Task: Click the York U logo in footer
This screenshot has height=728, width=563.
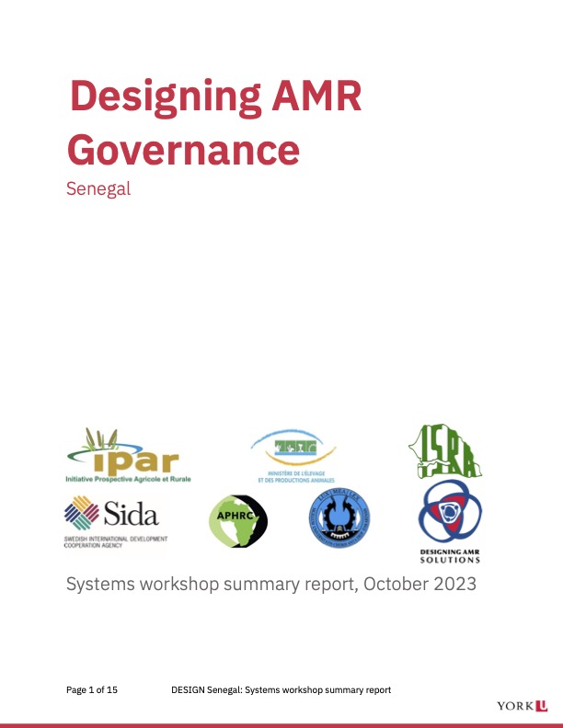Action: pos(522,705)
